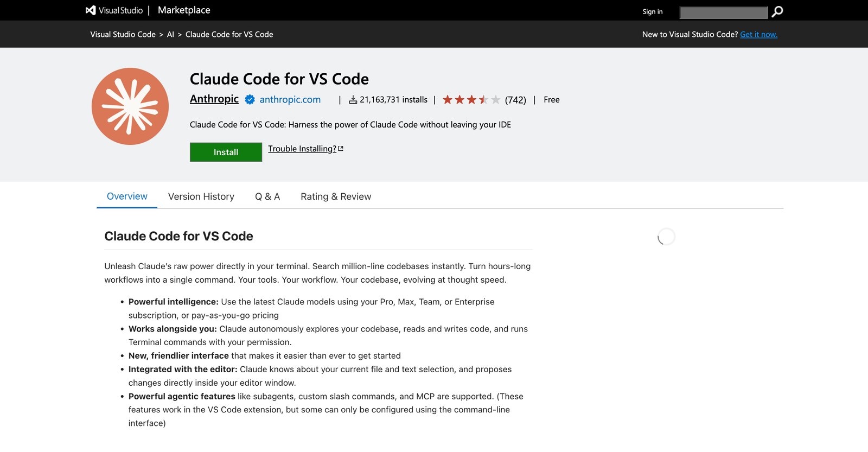Visit the anthropic.com domain link
868x452 pixels.
point(290,99)
